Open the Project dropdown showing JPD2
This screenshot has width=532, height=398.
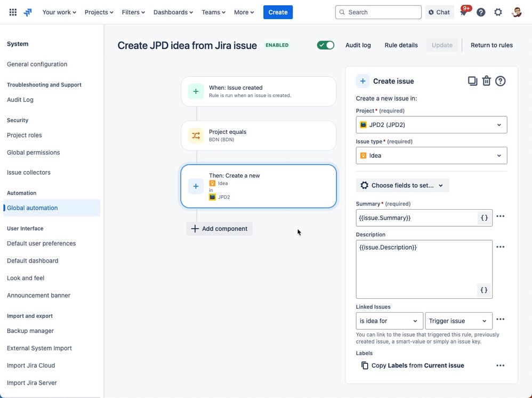coord(431,125)
